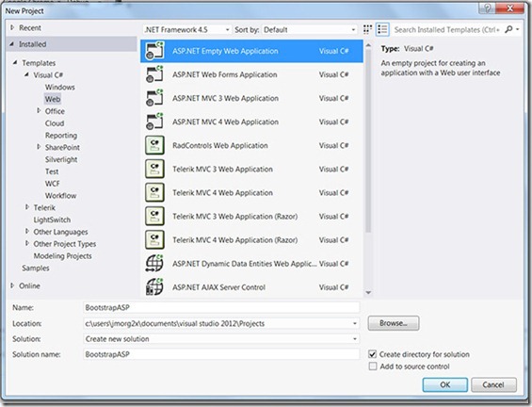Screen dimensions: 532x407
Task: Expand the Online section
Action: [x=12, y=285]
